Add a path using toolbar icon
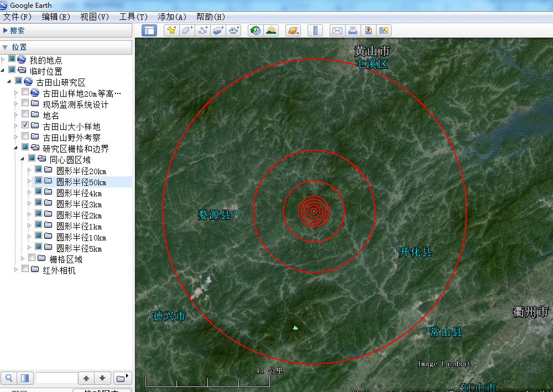This screenshot has height=392, width=553. pos(202,30)
